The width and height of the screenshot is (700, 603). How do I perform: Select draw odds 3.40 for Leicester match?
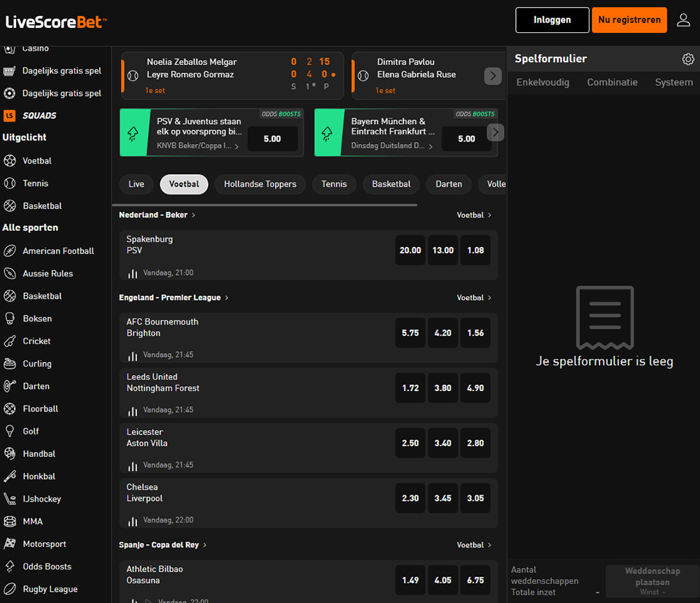pos(443,443)
